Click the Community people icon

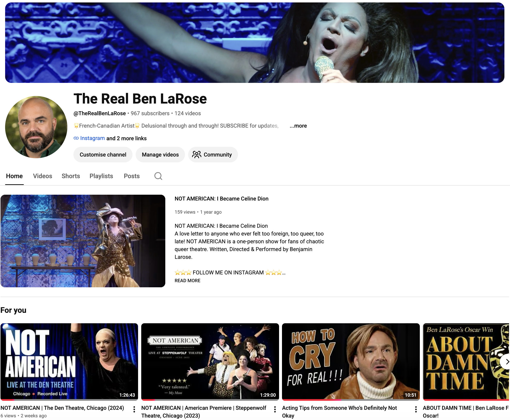(x=196, y=155)
